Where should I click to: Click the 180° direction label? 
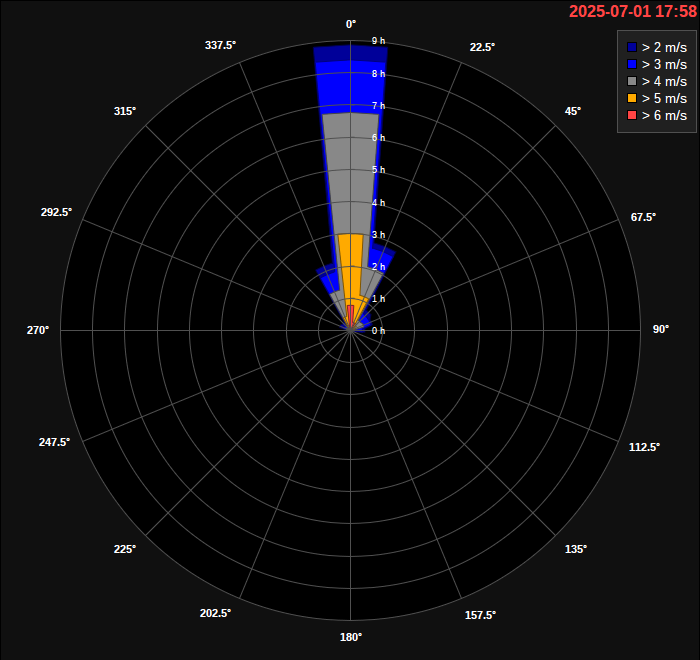pyautogui.click(x=351, y=637)
